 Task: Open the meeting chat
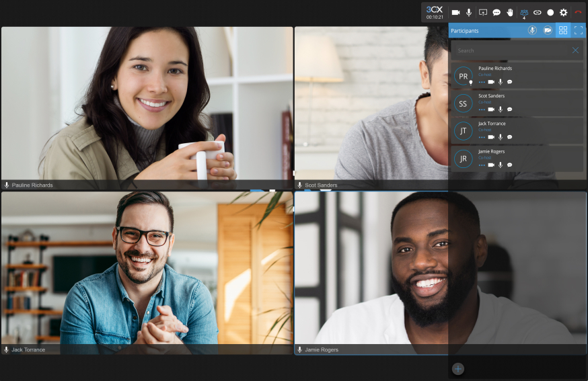click(497, 12)
